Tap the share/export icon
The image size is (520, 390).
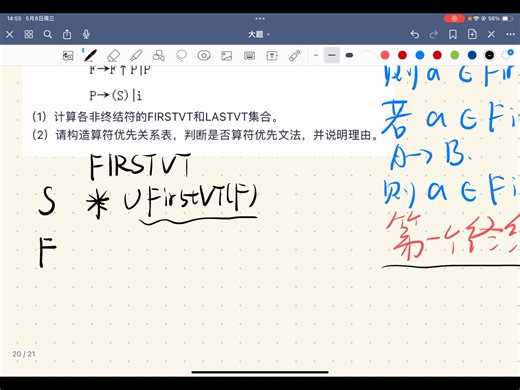pos(67,34)
